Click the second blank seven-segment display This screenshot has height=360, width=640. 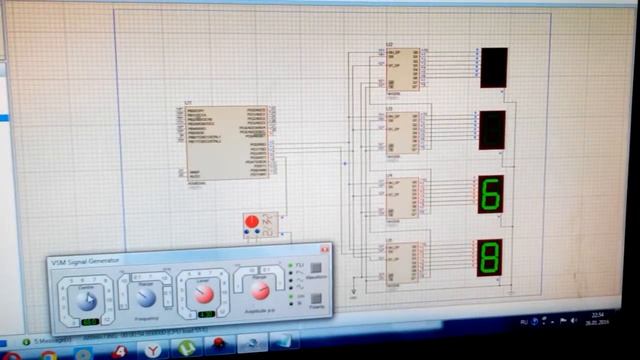[492, 130]
